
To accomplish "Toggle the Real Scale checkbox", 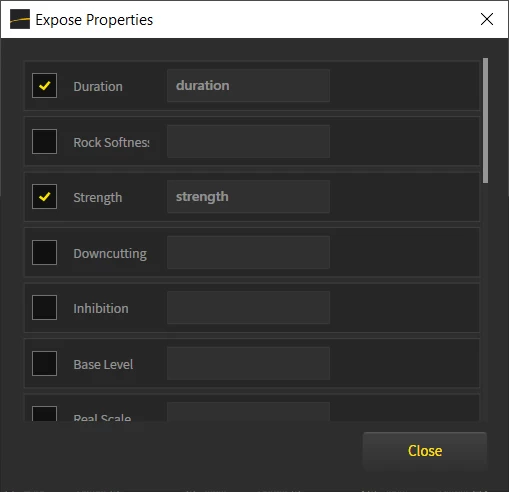I will click(x=44, y=414).
